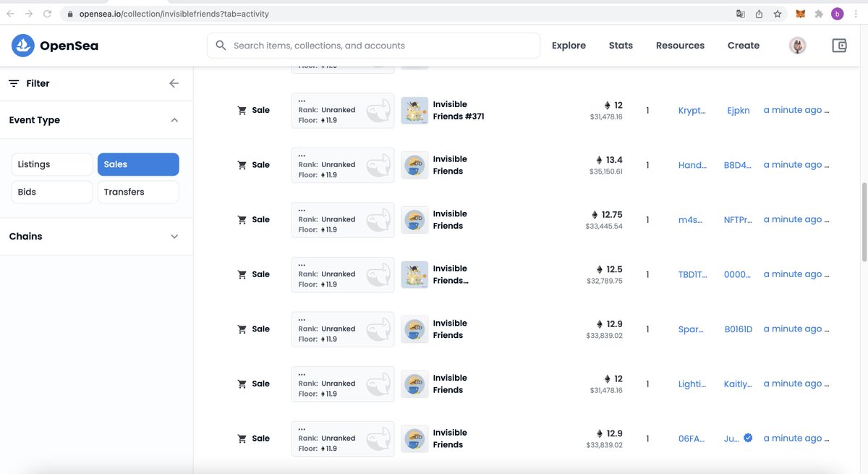Open the Chrome profile 'b' avatar
This screenshot has width=868, height=474.
click(838, 14)
